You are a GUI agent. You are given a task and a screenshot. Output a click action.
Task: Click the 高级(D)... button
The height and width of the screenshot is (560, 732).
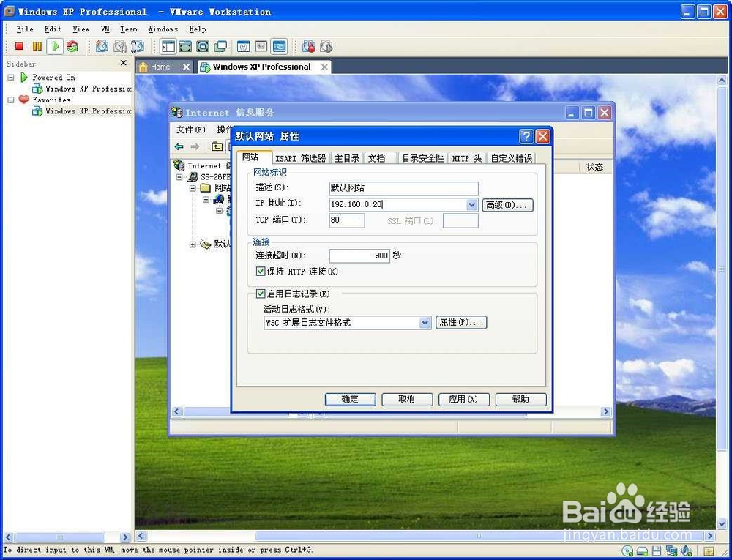pyautogui.click(x=507, y=205)
